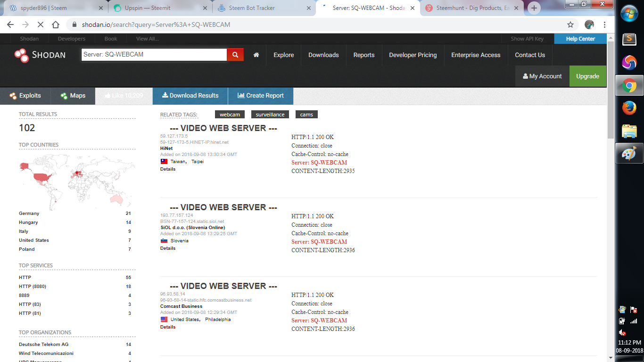Open the S application taskbar icon
This screenshot has height=362, width=644.
point(629,40)
